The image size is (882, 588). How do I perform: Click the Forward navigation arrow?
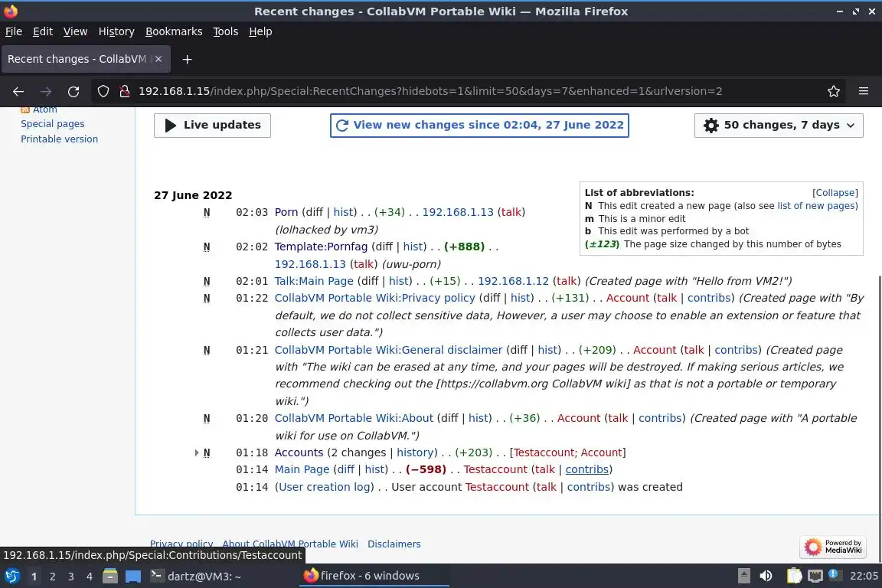[x=46, y=91]
